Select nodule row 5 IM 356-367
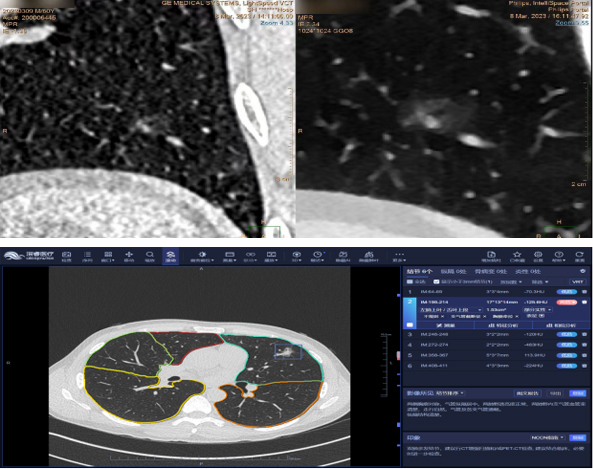 (496, 355)
